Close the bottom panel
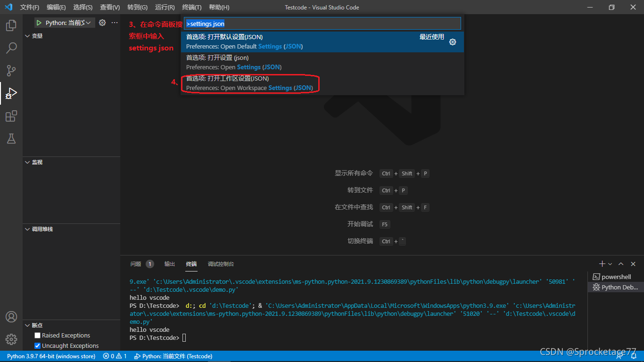The height and width of the screenshot is (362, 644). tap(633, 264)
